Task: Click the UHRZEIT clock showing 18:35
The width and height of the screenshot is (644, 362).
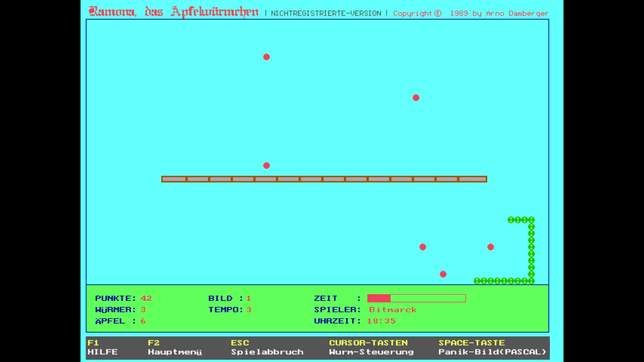Action: click(381, 321)
